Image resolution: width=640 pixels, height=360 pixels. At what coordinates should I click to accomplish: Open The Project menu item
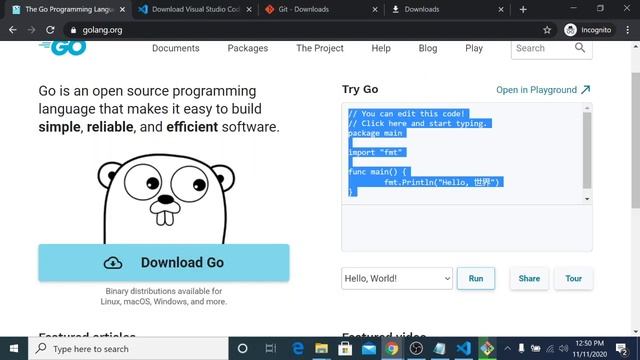[320, 48]
